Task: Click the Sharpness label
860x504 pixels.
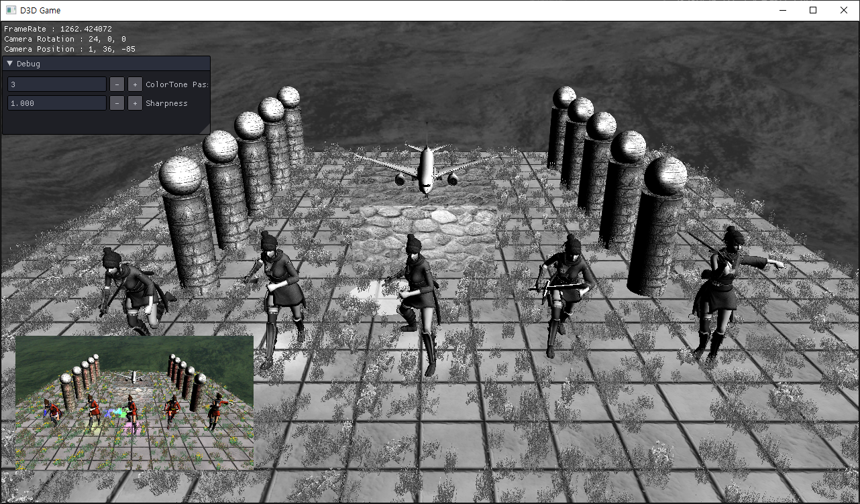Action: click(166, 103)
